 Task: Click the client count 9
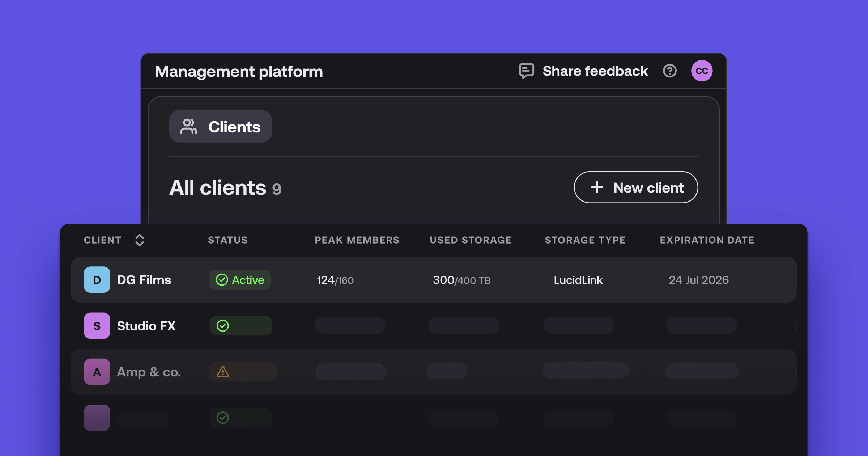(x=277, y=189)
